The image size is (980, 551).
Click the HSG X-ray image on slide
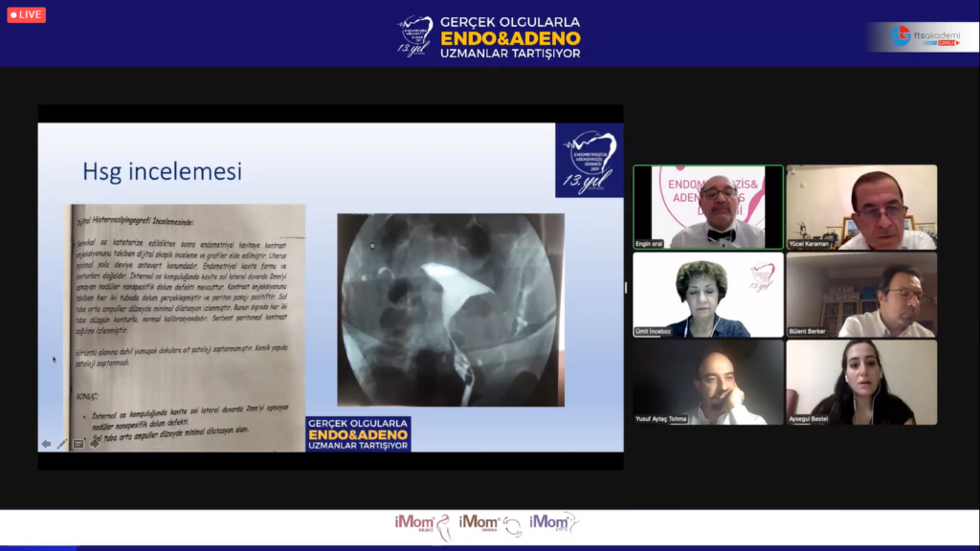point(450,309)
